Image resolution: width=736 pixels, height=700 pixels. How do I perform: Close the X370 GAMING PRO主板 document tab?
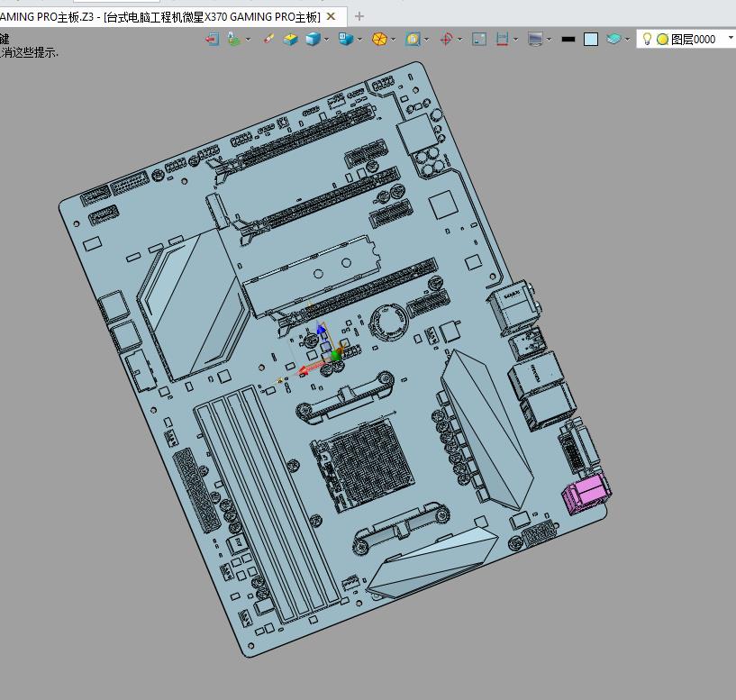click(x=331, y=17)
